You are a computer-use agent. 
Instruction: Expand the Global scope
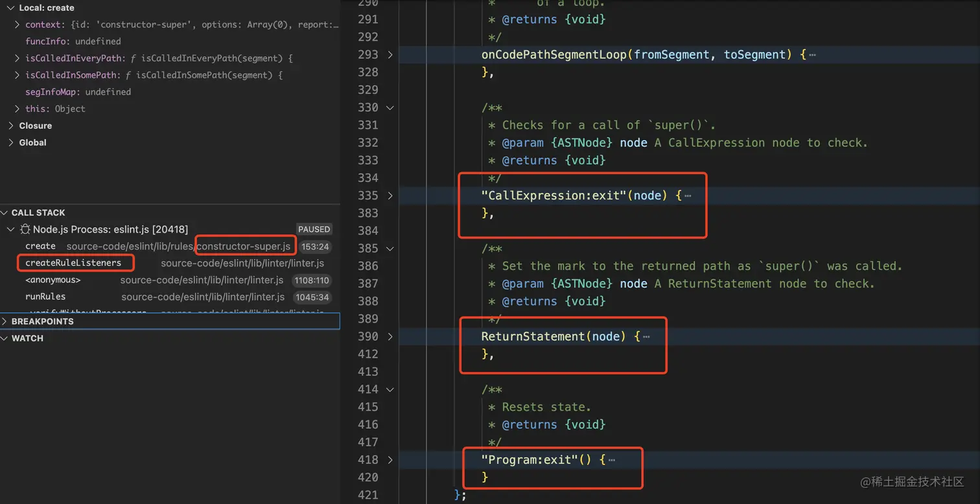[x=11, y=143]
